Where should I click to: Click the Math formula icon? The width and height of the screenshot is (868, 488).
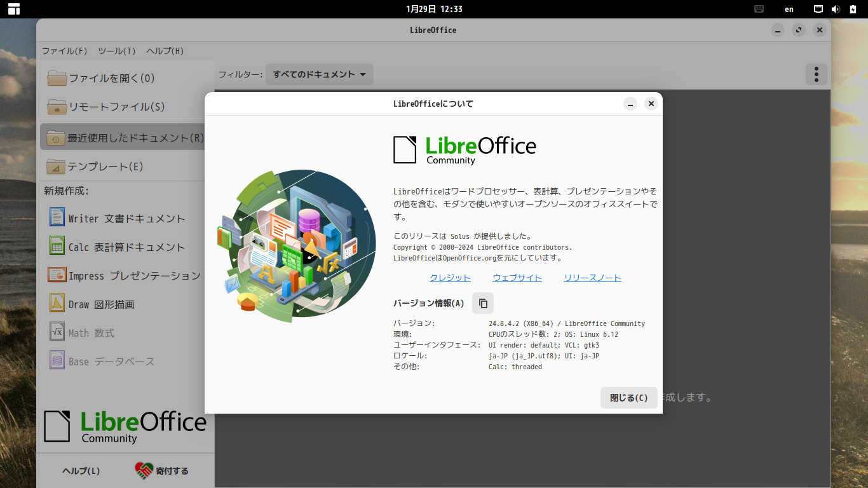[x=57, y=332]
